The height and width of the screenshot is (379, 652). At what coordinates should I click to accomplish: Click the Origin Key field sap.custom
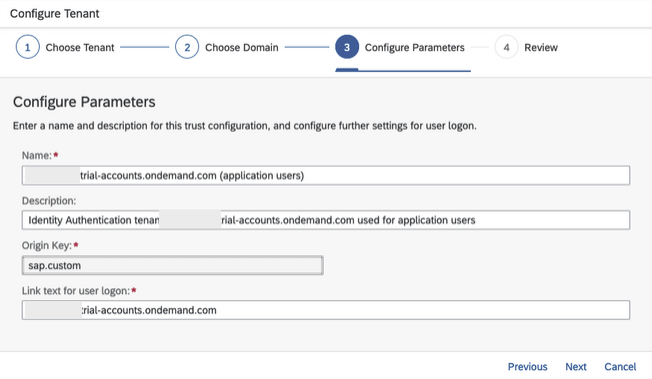(173, 265)
